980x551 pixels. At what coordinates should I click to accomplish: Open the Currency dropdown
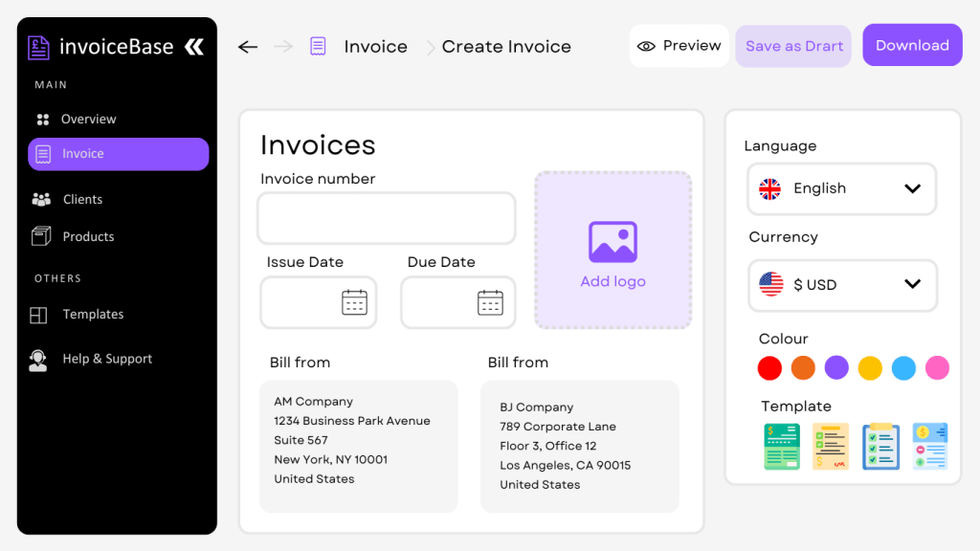point(842,285)
